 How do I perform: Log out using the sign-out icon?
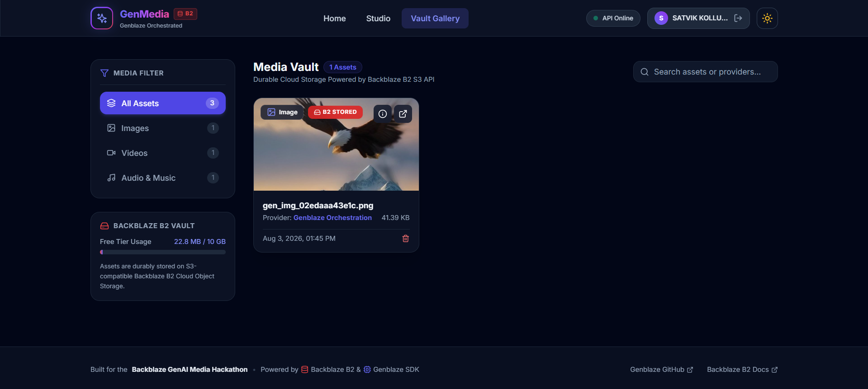click(738, 18)
